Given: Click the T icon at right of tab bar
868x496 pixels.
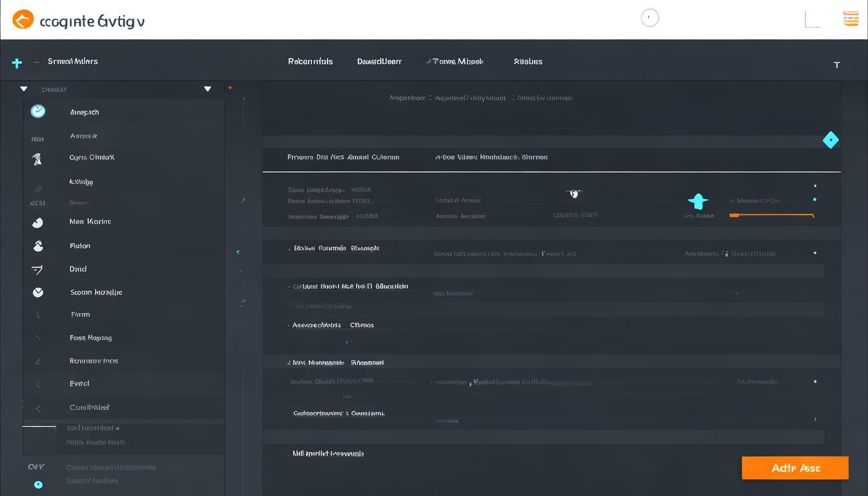Looking at the screenshot, I should (x=836, y=65).
